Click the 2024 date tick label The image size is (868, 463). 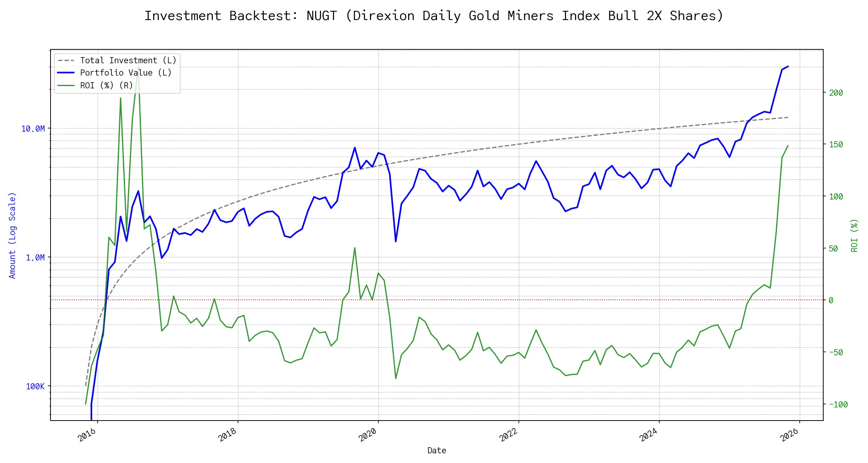pyautogui.click(x=649, y=435)
